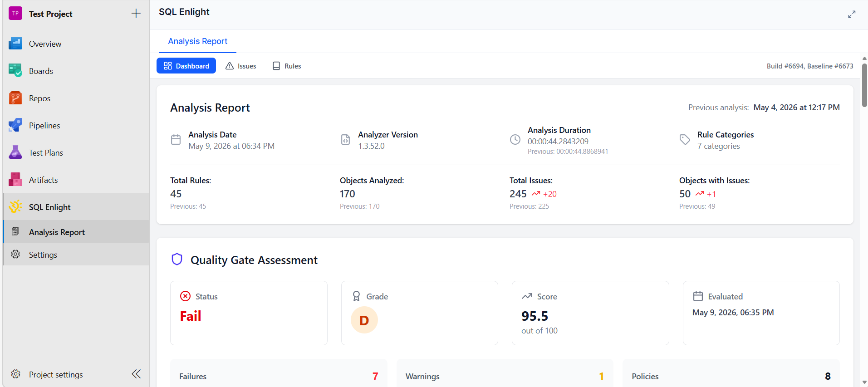Click the Analyzer Version file icon
Image resolution: width=868 pixels, height=387 pixels.
pos(345,140)
